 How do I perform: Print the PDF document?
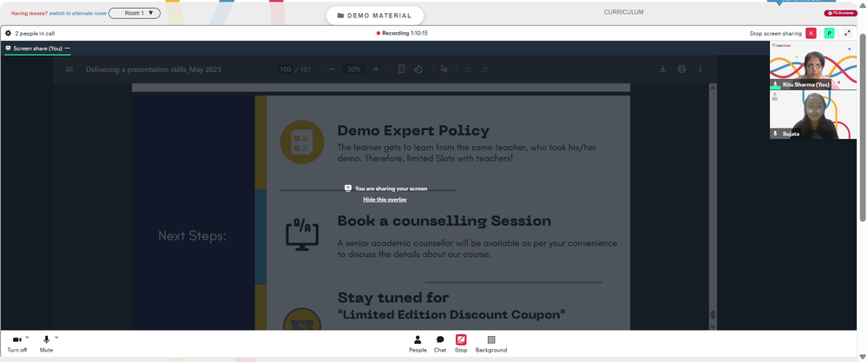point(681,69)
